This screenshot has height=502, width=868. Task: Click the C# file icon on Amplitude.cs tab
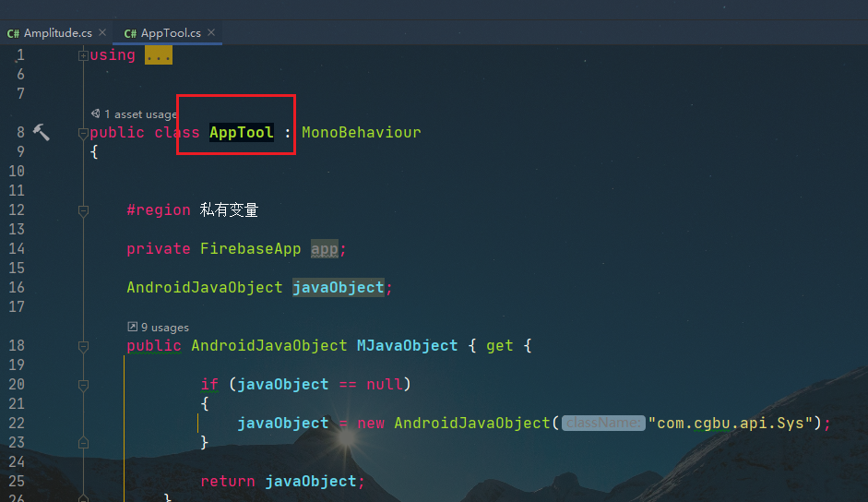click(13, 34)
